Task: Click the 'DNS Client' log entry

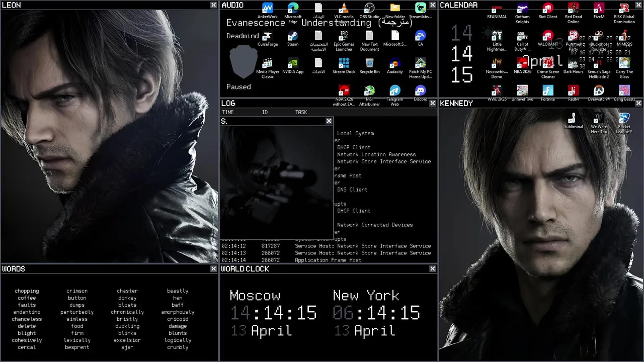Action: click(352, 190)
